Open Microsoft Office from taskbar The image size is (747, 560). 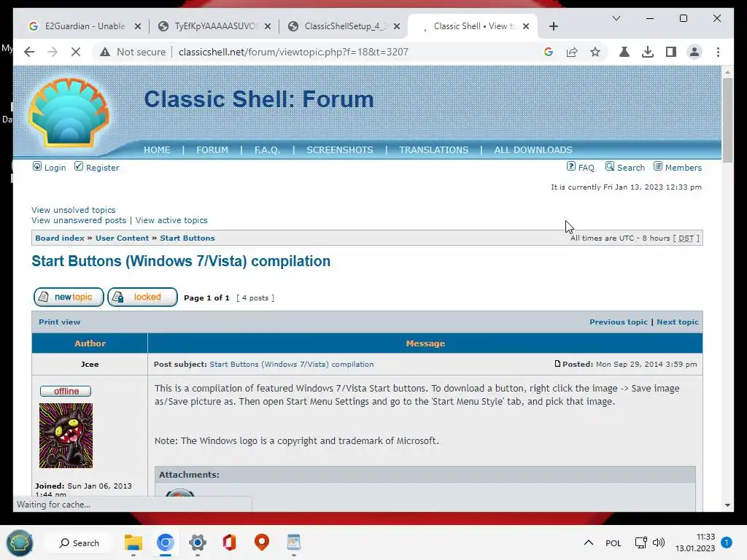point(229,542)
